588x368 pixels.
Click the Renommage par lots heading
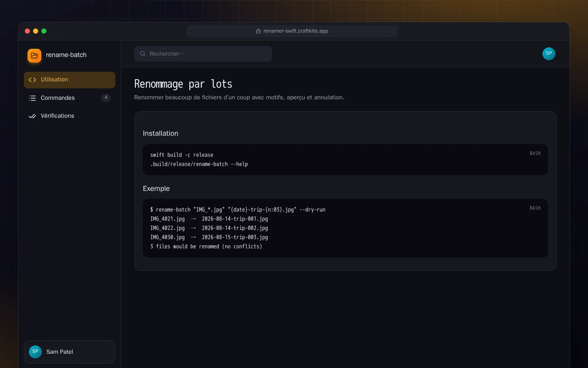click(x=183, y=84)
